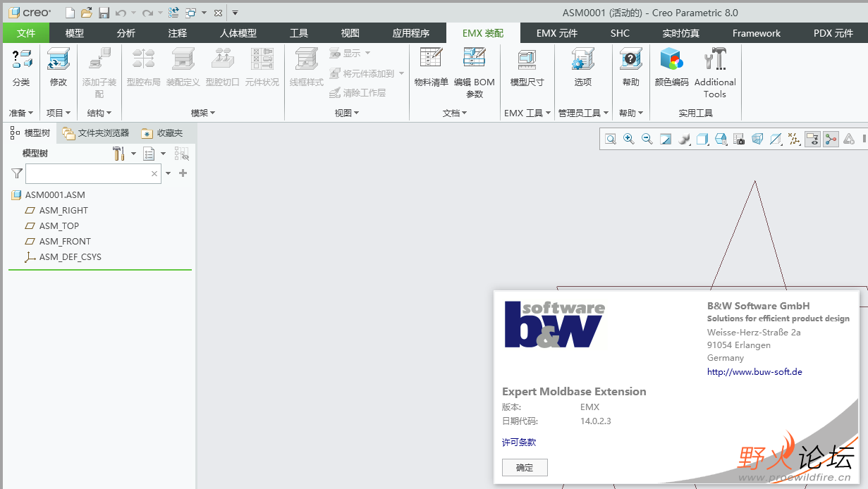The height and width of the screenshot is (489, 868).
Task: Click the Repaint icon in view toolbar
Action: 666,140
